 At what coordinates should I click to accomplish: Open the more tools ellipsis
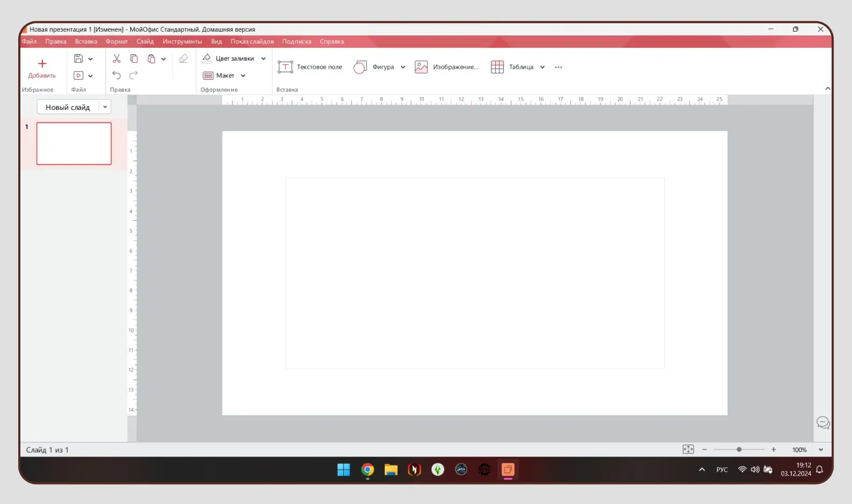559,68
